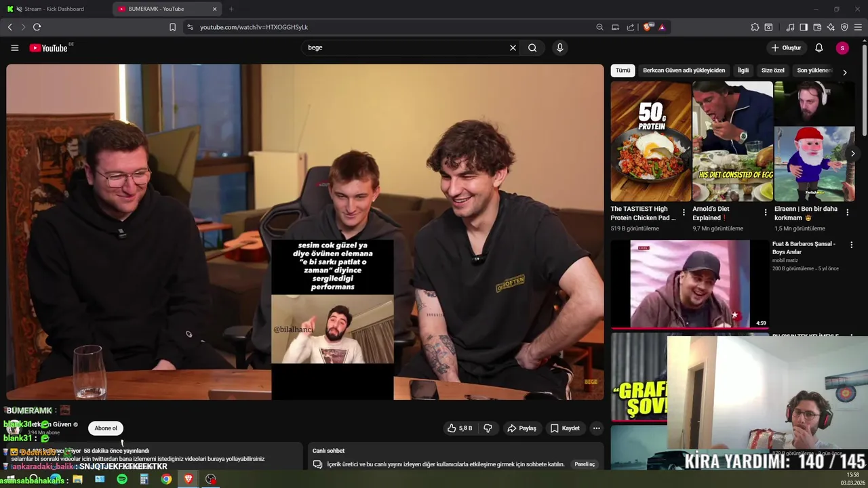Open Brave VPN shield icon

coord(844,27)
